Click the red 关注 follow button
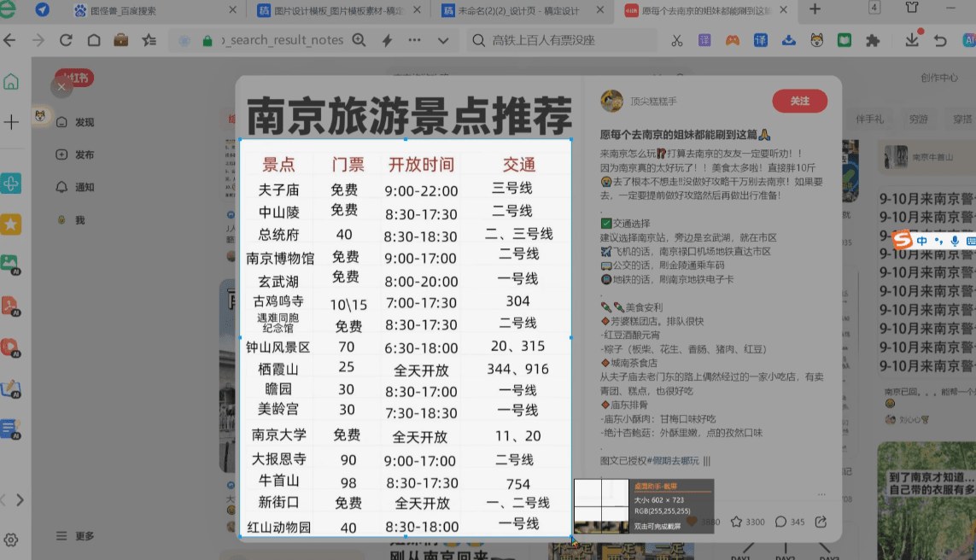Viewport: 976px width, 560px height. [x=800, y=101]
